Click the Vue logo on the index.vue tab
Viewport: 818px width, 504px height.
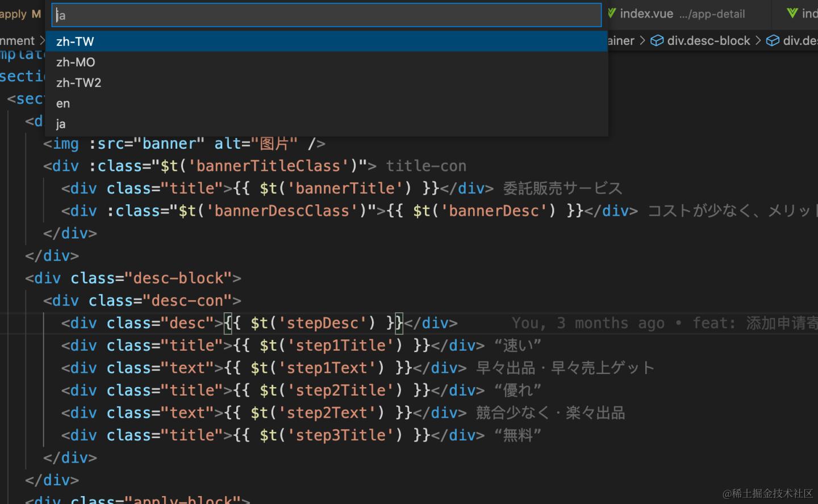(611, 14)
